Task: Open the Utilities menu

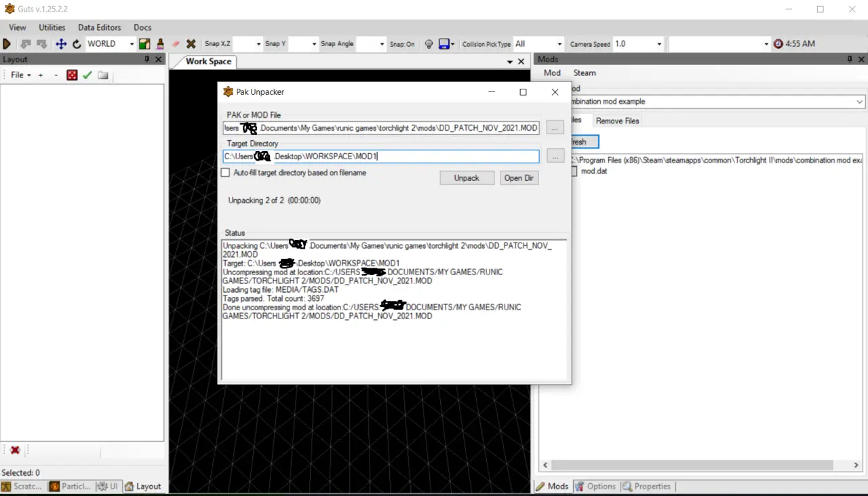Action: 52,28
